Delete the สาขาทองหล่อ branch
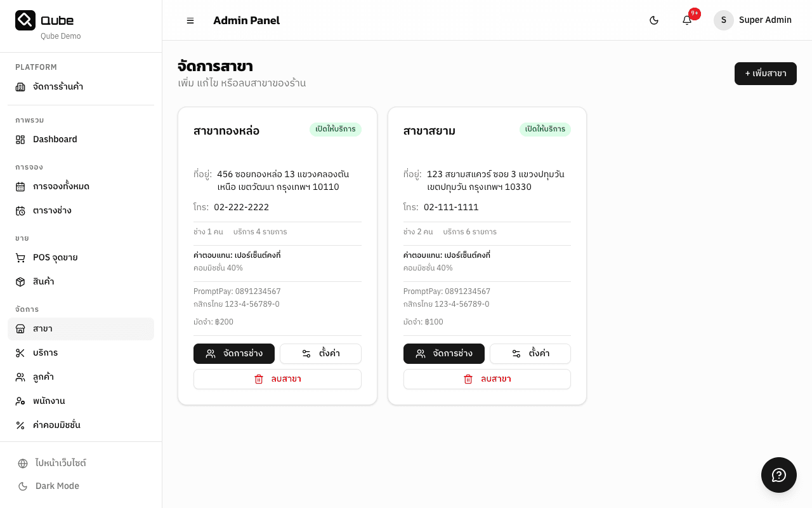The height and width of the screenshot is (508, 812). pos(277,379)
